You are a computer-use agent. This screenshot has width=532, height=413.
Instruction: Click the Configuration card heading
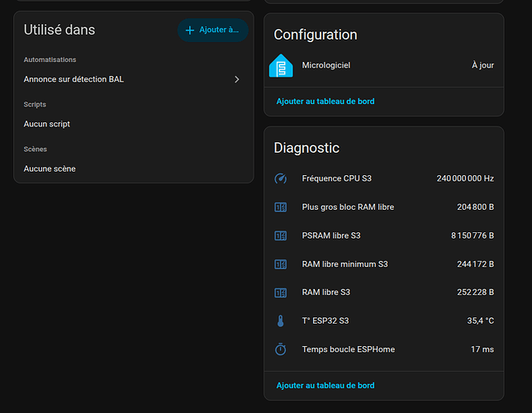coord(316,35)
